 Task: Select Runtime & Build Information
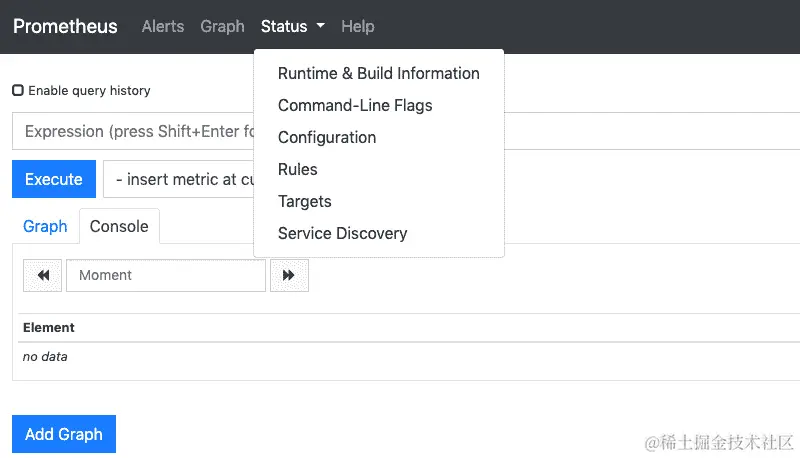pos(378,73)
